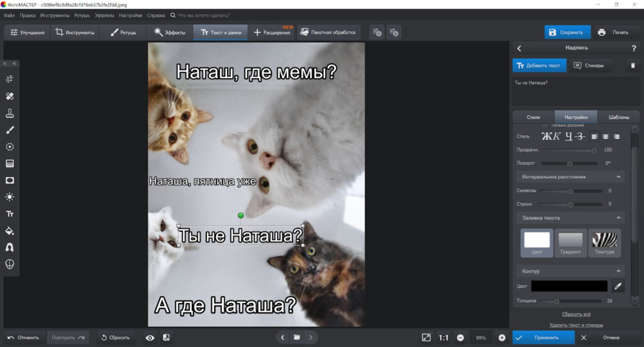Pick outline color with the eyedropper
The height and width of the screenshot is (347, 644).
pyautogui.click(x=618, y=286)
